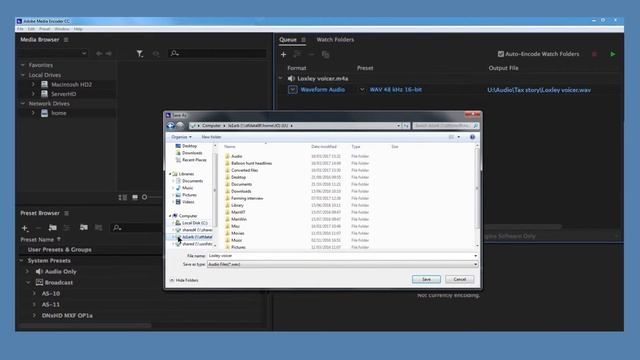This screenshot has height=360, width=640.
Task: Open the Window menu
Action: (62, 29)
